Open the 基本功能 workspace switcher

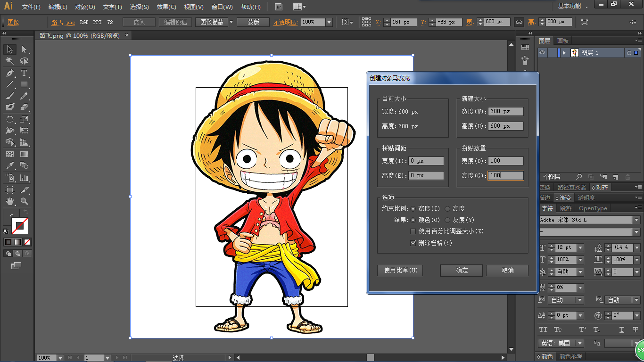573,7
